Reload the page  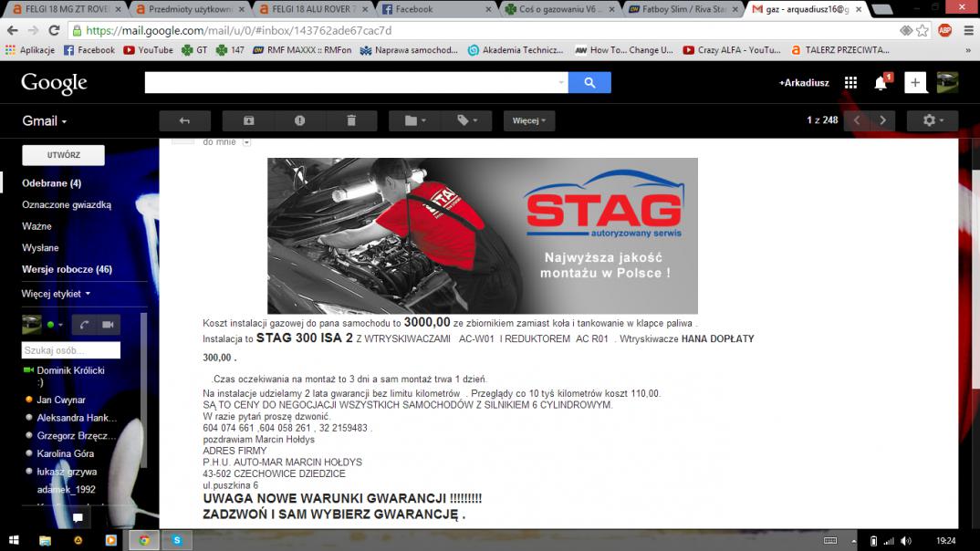(55, 31)
